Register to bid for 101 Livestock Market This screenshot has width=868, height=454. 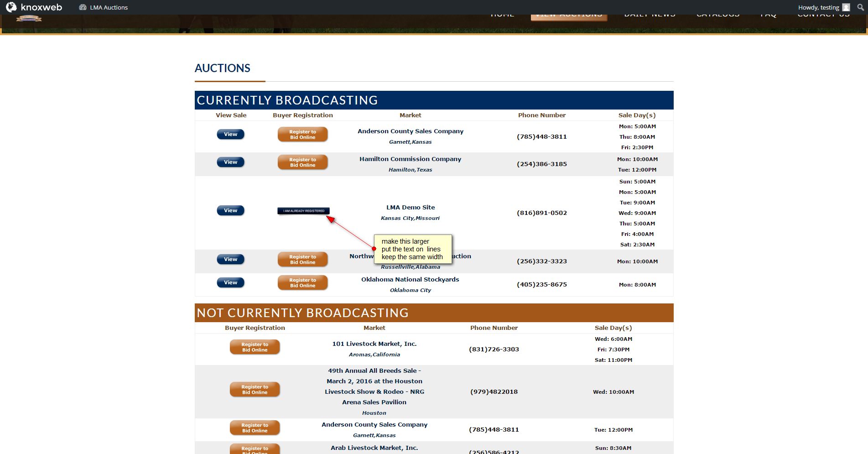pyautogui.click(x=255, y=347)
